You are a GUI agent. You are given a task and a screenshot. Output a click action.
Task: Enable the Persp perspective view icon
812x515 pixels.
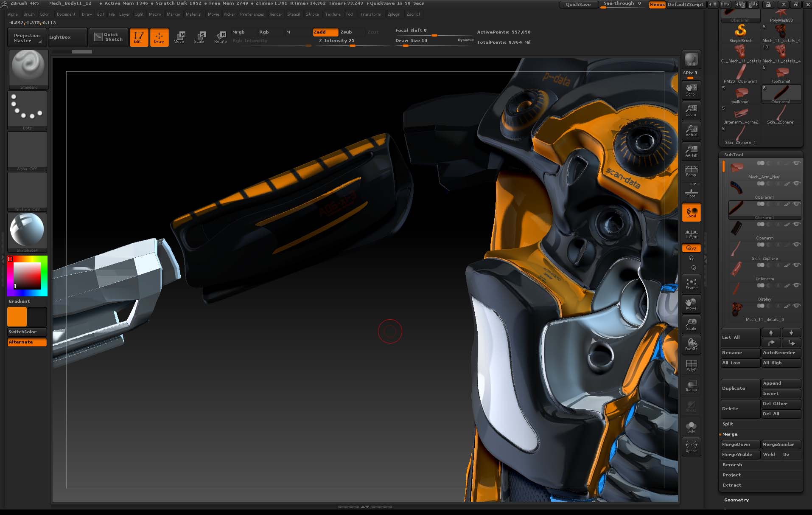(x=691, y=171)
